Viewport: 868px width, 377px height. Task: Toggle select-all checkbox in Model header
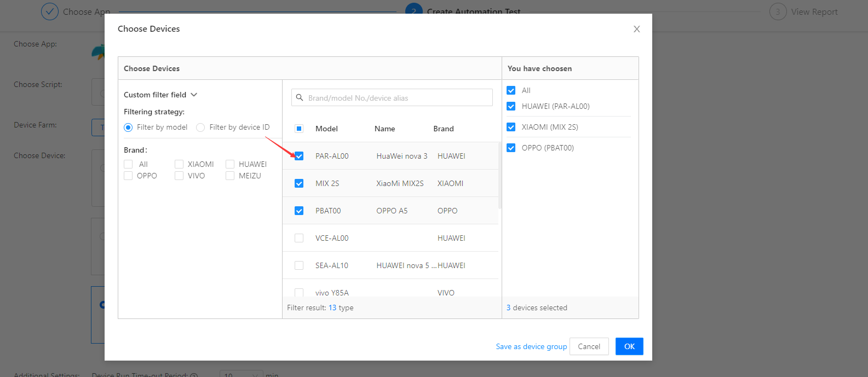299,129
